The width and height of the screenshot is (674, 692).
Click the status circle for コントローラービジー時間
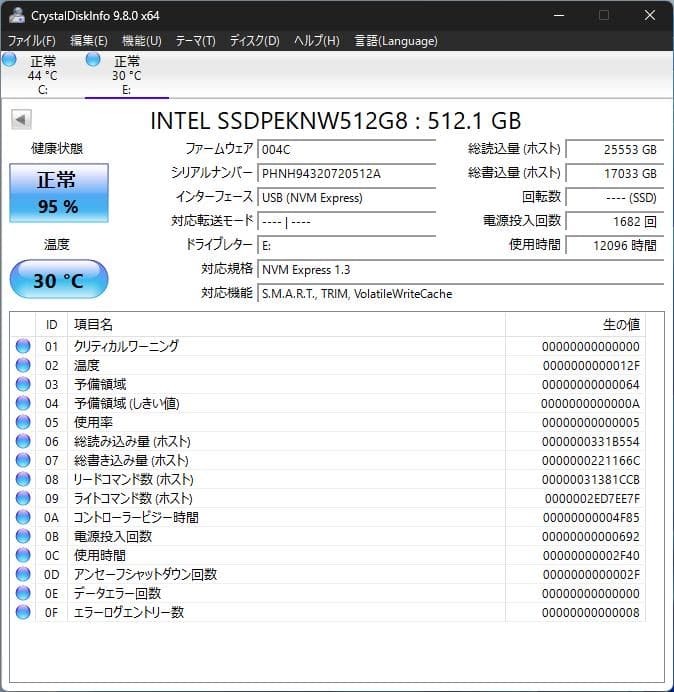23,517
